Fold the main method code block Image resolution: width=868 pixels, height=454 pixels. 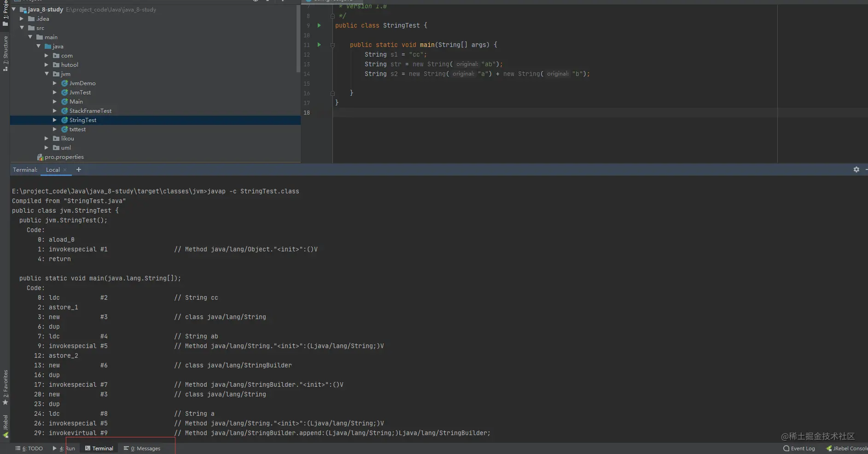click(332, 45)
